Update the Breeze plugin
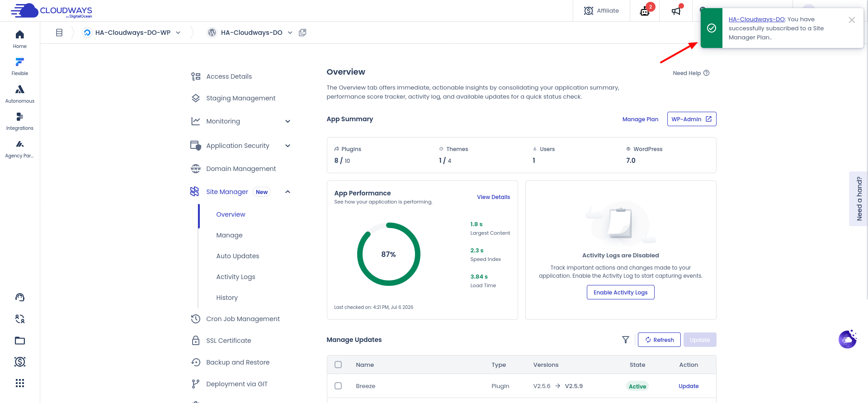Image resolution: width=868 pixels, height=403 pixels. [x=689, y=386]
